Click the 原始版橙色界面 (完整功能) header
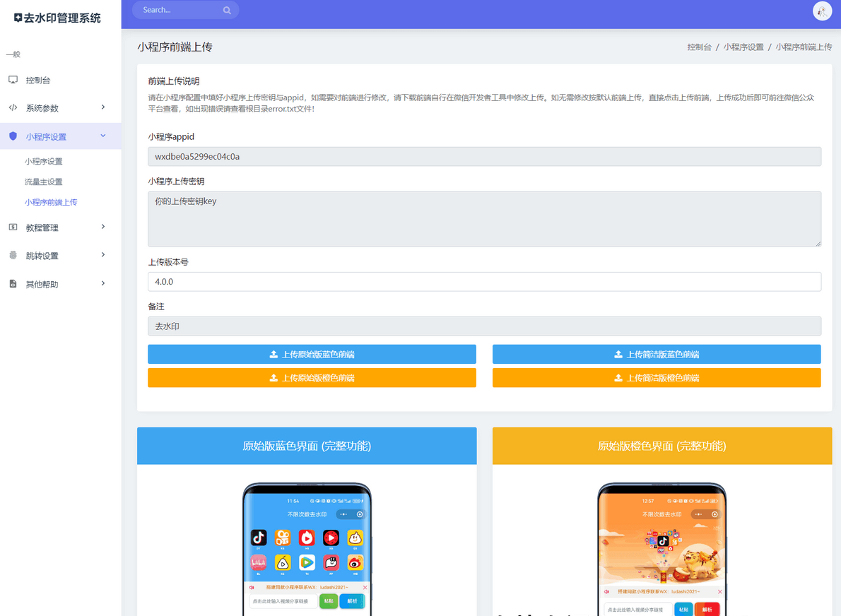 tap(662, 446)
